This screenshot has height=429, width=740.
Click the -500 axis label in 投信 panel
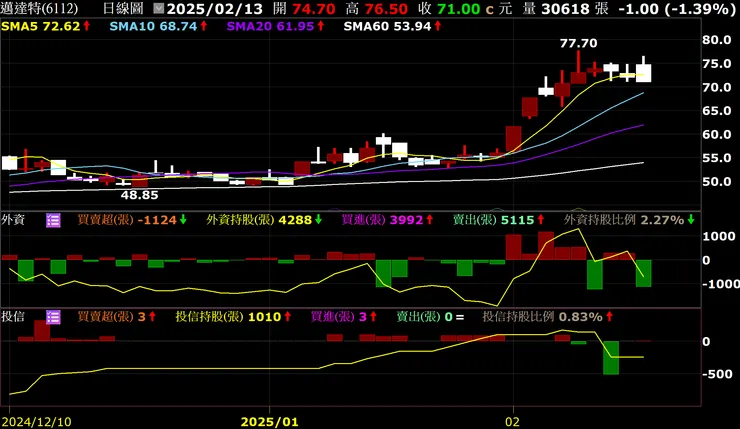(717, 374)
